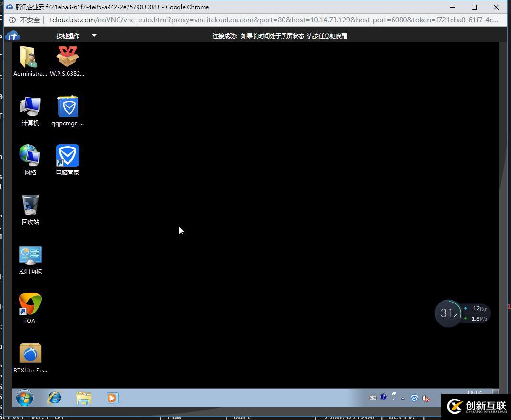This screenshot has width=511, height=420.
Task: Open the Administrator folder desktop icon
Action: pyautogui.click(x=29, y=61)
